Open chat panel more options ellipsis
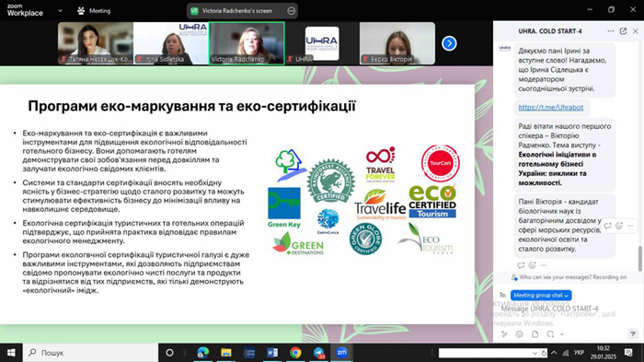The width and height of the screenshot is (644, 362). 611,30
